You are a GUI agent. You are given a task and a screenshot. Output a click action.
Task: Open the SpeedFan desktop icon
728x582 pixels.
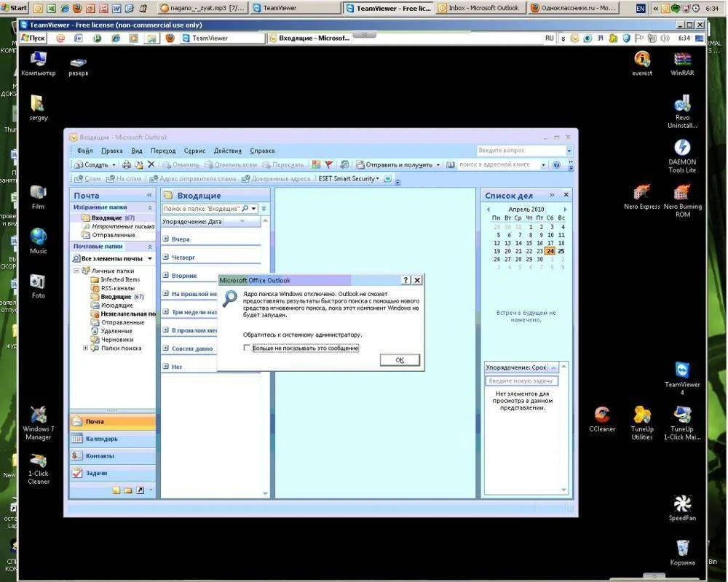click(682, 508)
